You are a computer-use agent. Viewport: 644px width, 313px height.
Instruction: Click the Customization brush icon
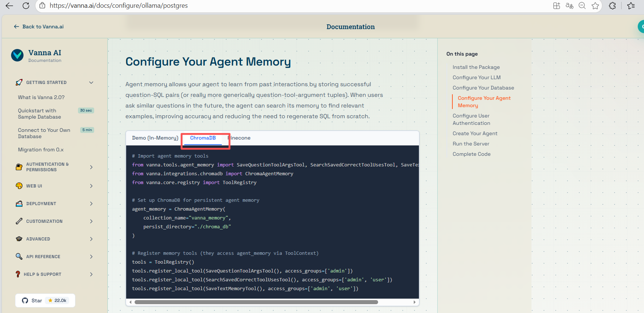tap(19, 221)
